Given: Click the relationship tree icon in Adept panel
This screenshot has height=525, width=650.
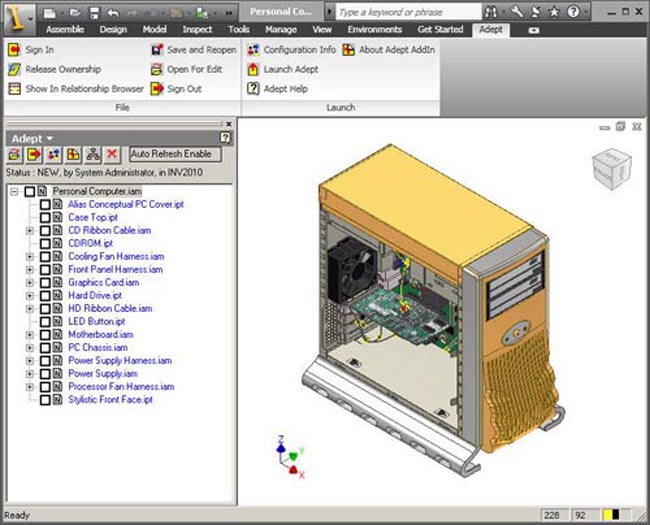Looking at the screenshot, I should [93, 155].
